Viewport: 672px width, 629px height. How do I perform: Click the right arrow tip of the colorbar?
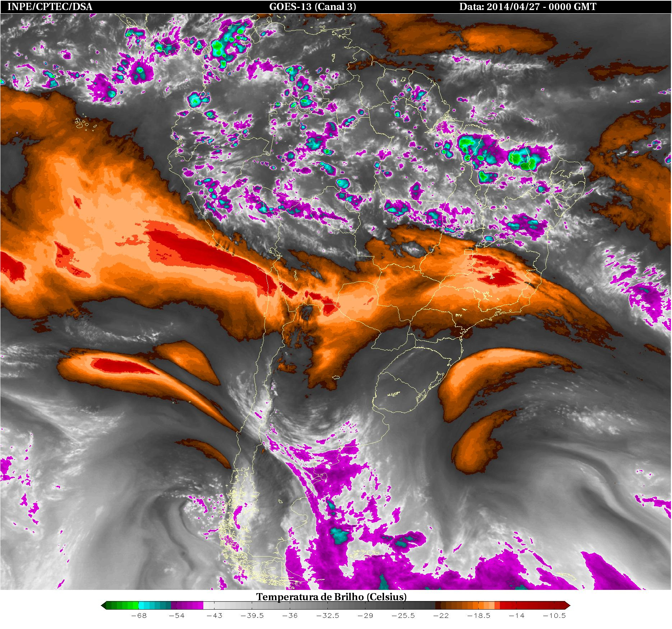pos(567,605)
